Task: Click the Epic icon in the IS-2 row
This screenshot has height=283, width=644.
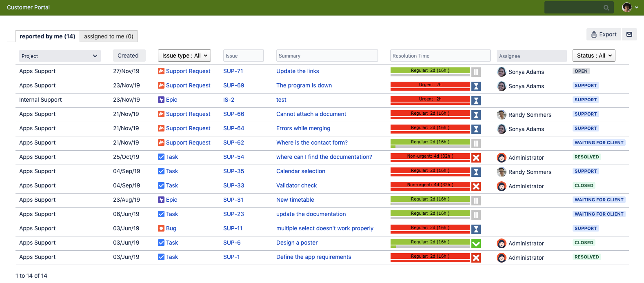Action: pos(161,100)
